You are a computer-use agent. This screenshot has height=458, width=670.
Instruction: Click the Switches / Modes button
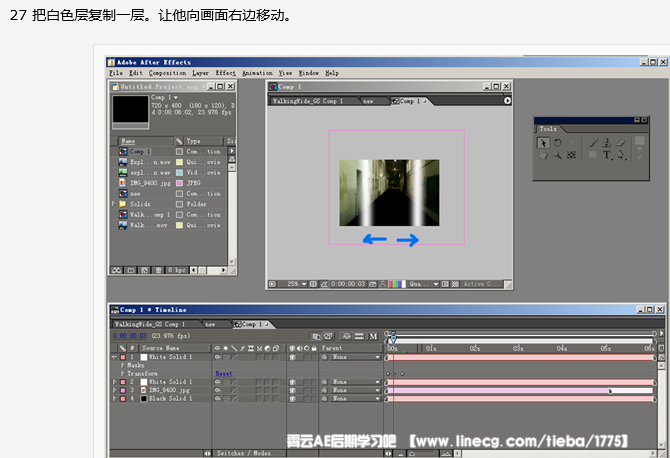pyautogui.click(x=243, y=453)
